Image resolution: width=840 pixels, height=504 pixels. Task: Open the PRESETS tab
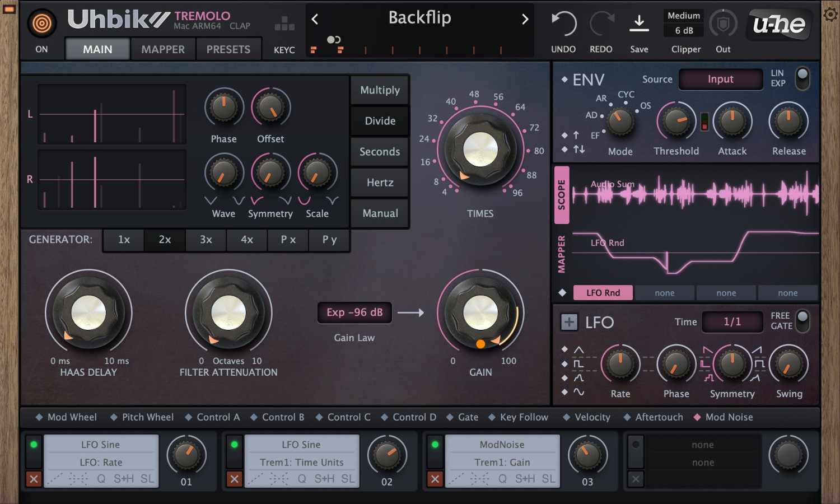click(228, 49)
